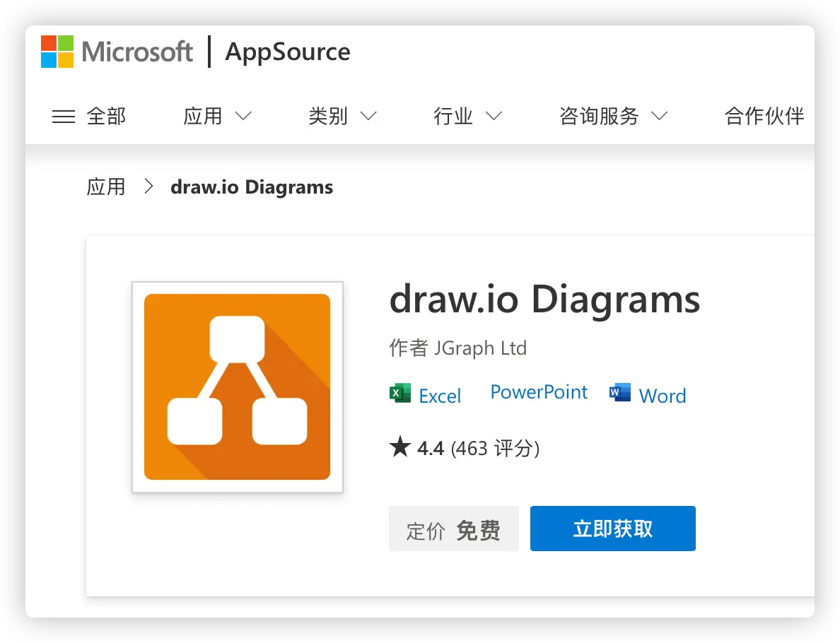Image resolution: width=840 pixels, height=643 pixels.
Task: Expand the chevron next to 咨询服务
Action: (x=660, y=116)
